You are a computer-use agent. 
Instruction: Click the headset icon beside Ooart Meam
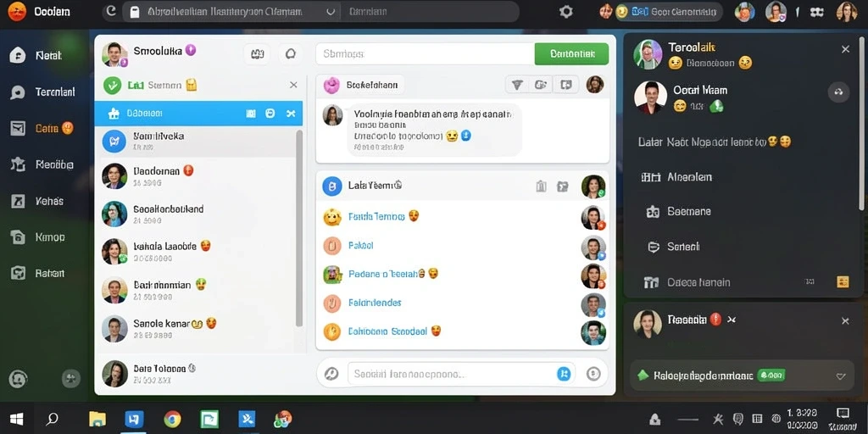(x=838, y=92)
